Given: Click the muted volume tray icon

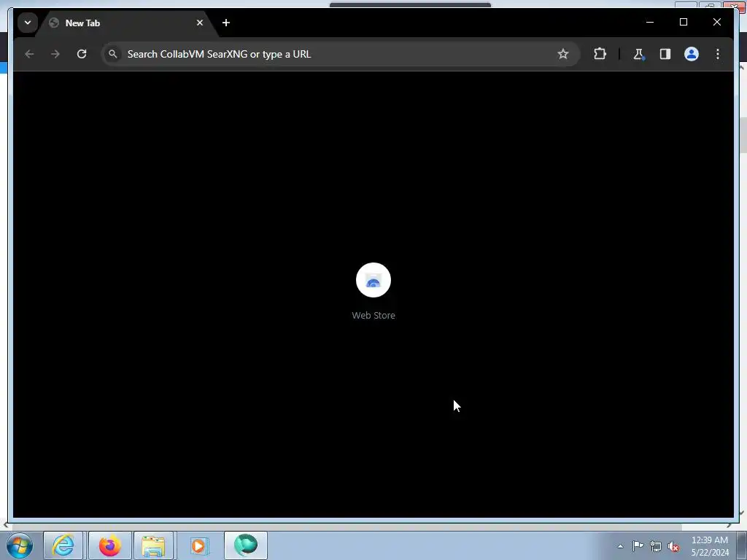Looking at the screenshot, I should click(673, 546).
